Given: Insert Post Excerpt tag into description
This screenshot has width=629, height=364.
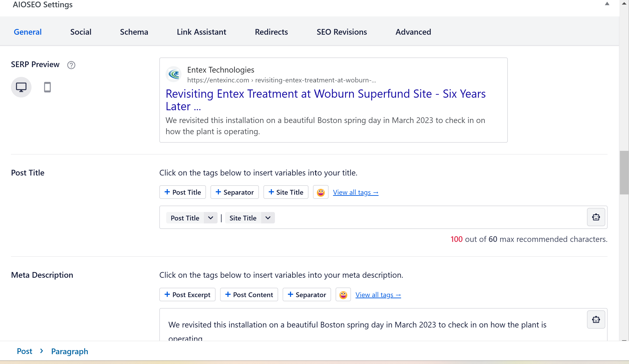Looking at the screenshot, I should tap(187, 295).
